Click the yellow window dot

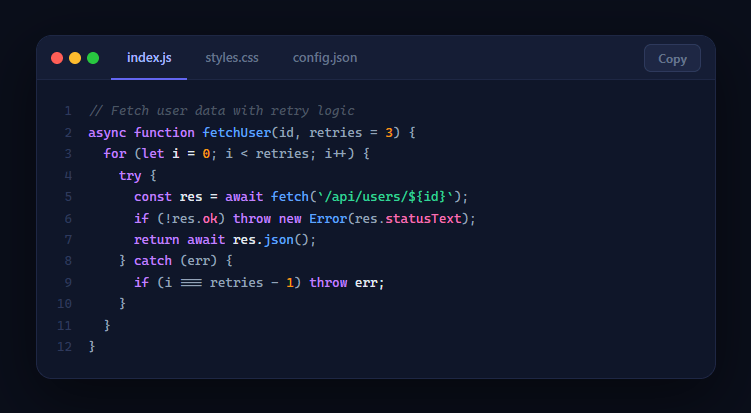75,58
